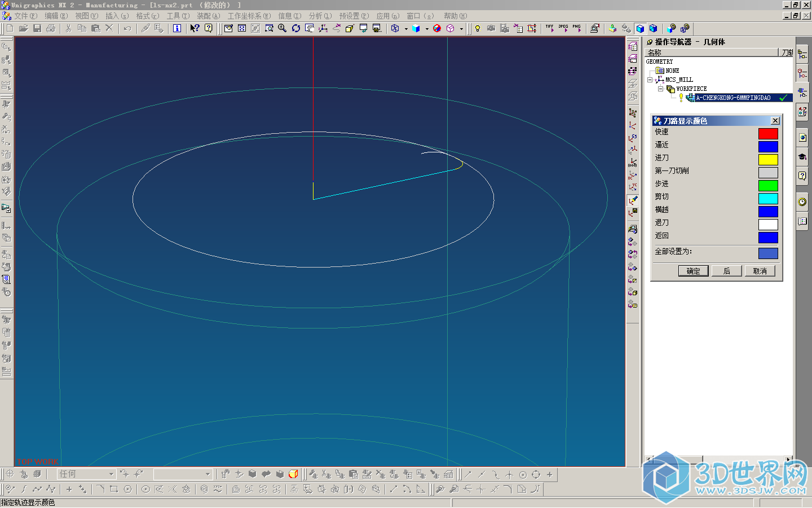Image resolution: width=812 pixels, height=508 pixels.
Task: Open a file via the folder icon
Action: pos(23,28)
